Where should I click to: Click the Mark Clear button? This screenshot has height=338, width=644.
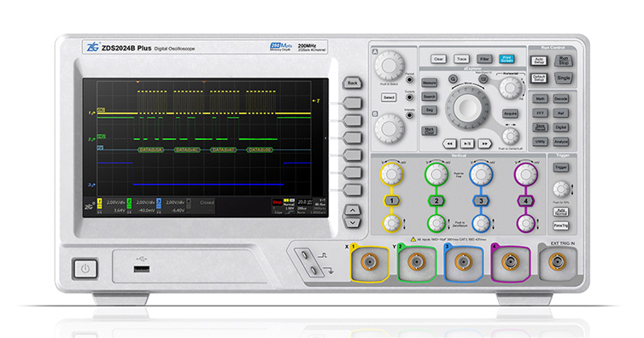click(430, 131)
